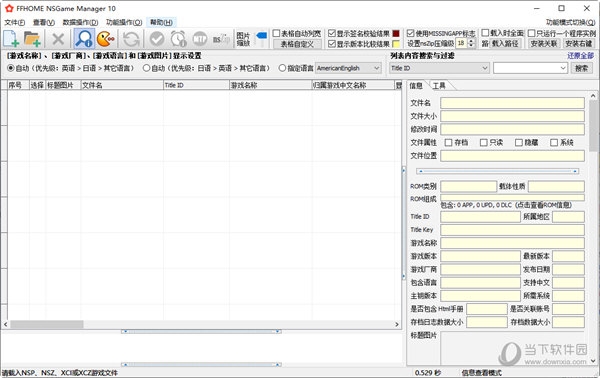Click the gray X remove icon
The width and height of the screenshot is (600, 378).
coord(58,39)
